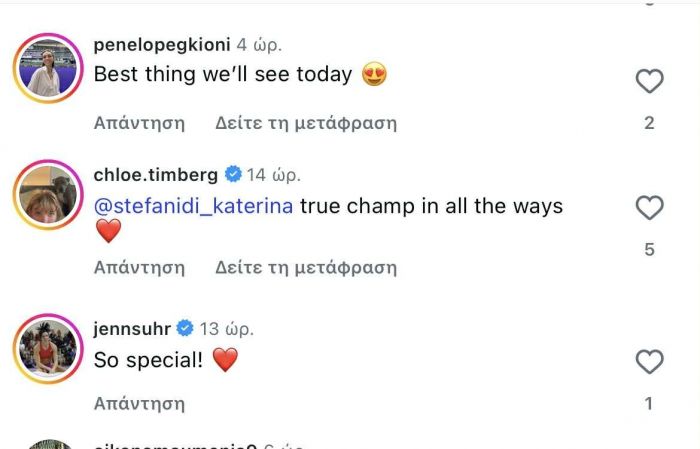Like penelopegkioni's comment with the heart

coord(649,81)
